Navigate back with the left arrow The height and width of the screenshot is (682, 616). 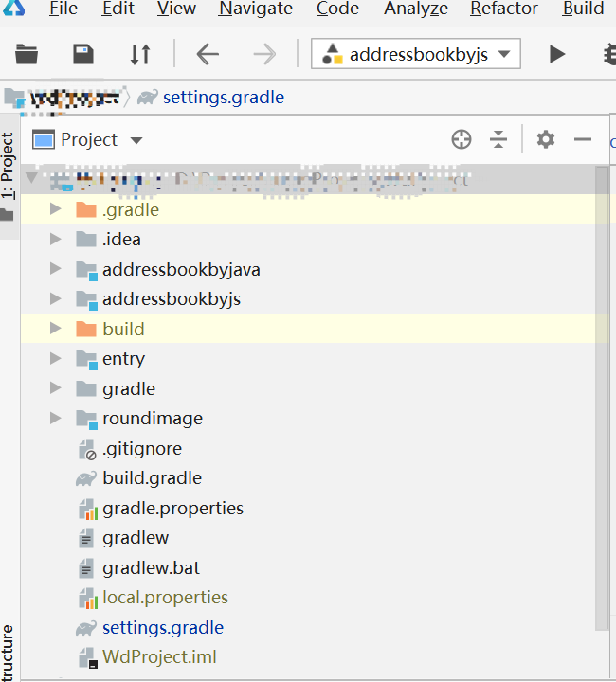208,55
